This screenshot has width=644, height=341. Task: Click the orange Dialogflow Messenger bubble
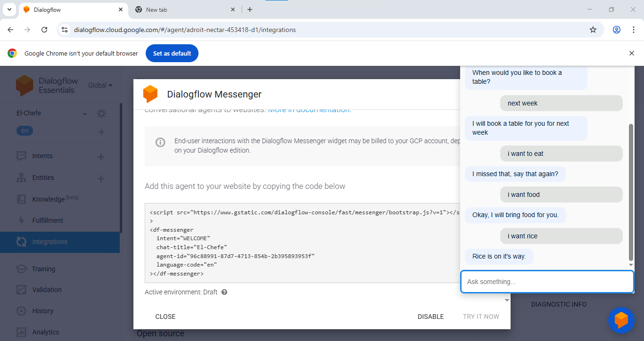[x=621, y=320]
